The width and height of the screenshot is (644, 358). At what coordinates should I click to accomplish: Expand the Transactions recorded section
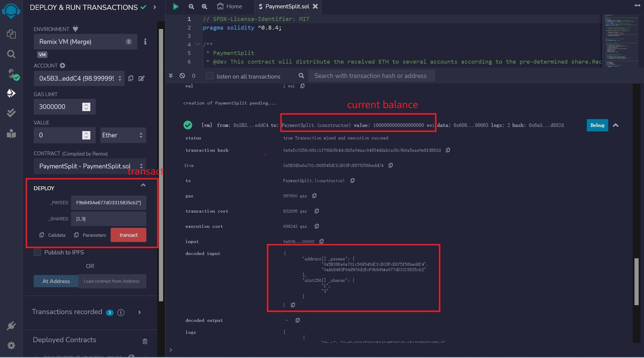tap(139, 312)
